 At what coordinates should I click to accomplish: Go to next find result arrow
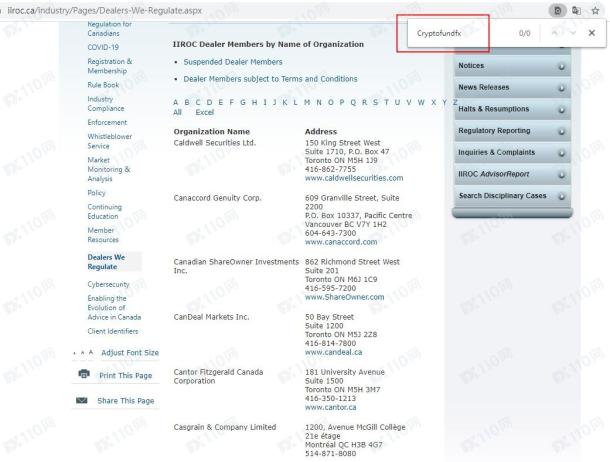pyautogui.click(x=572, y=33)
